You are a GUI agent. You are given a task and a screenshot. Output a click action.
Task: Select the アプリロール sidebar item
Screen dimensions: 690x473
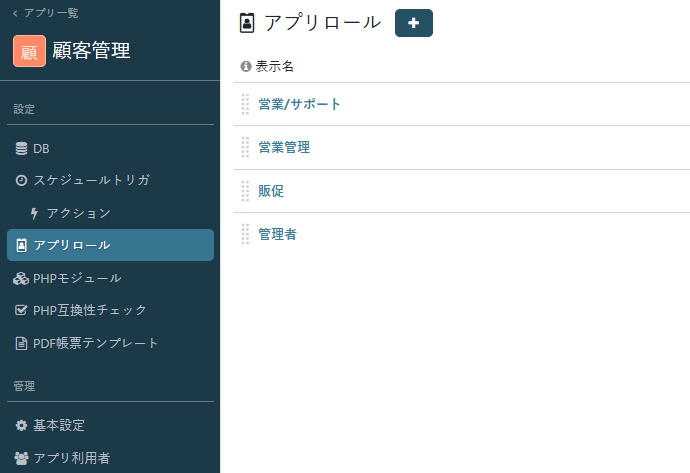pyautogui.click(x=110, y=245)
